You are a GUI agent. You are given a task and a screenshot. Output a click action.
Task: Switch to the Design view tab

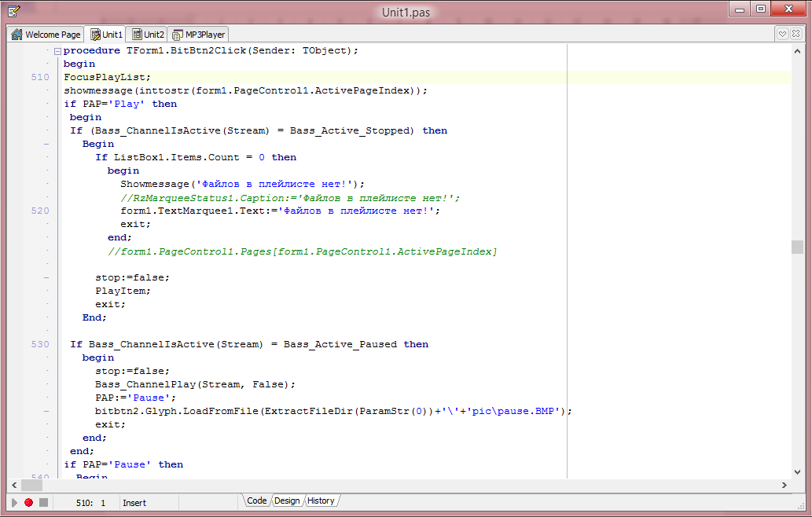click(287, 500)
